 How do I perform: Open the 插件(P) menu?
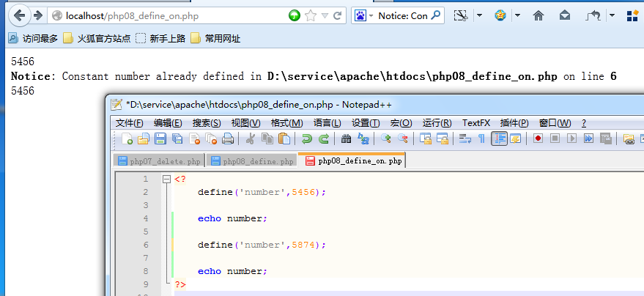(514, 123)
